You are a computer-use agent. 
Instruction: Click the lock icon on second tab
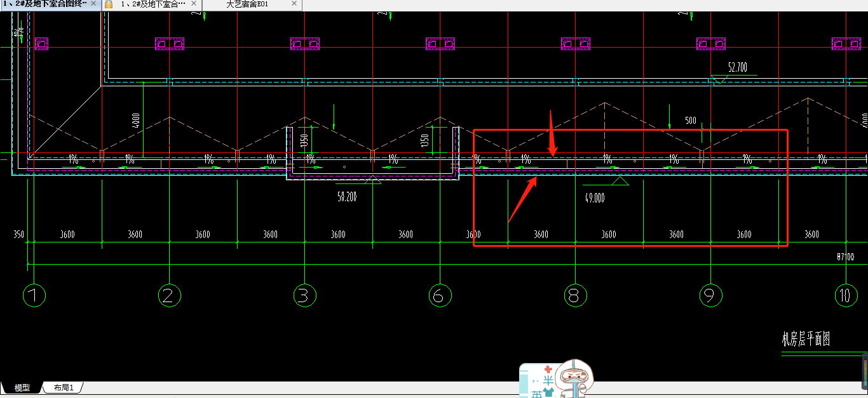[109, 4]
